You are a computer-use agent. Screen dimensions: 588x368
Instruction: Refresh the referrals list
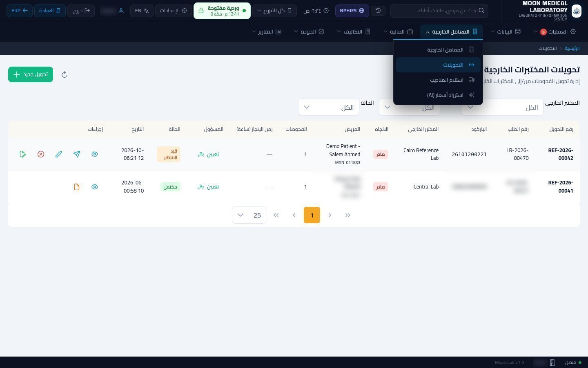[64, 74]
